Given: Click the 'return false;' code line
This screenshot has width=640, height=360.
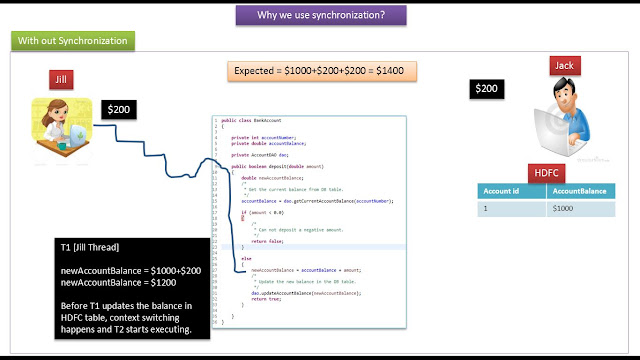Looking at the screenshot, I should [267, 241].
